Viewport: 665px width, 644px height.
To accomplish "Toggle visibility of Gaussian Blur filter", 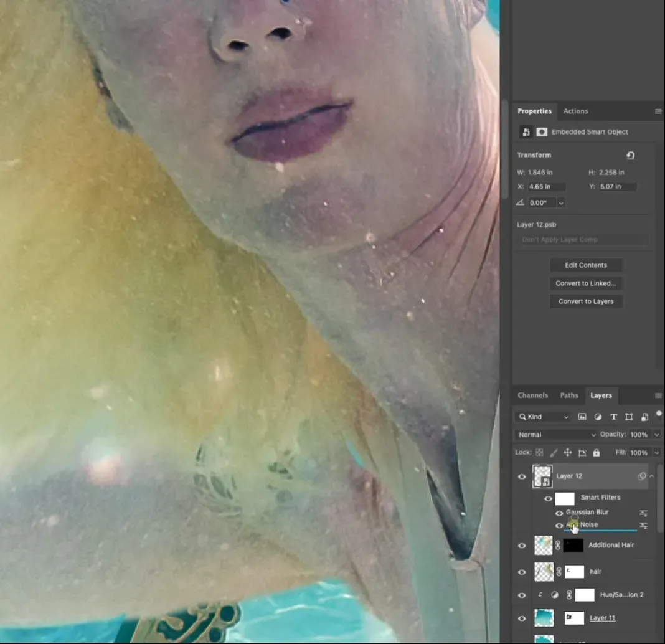I will click(559, 513).
